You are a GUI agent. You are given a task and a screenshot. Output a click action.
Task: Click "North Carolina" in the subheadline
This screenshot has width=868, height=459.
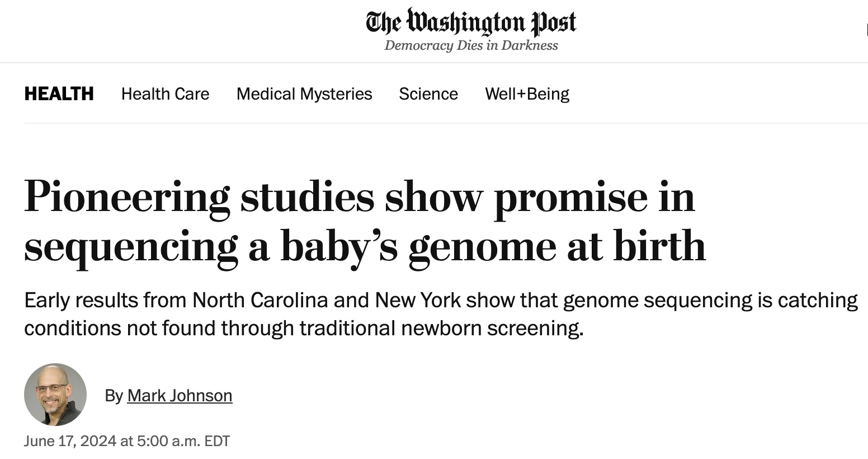click(x=260, y=301)
